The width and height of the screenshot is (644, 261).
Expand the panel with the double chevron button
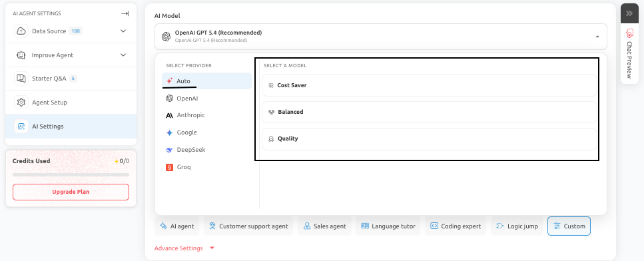629,13
